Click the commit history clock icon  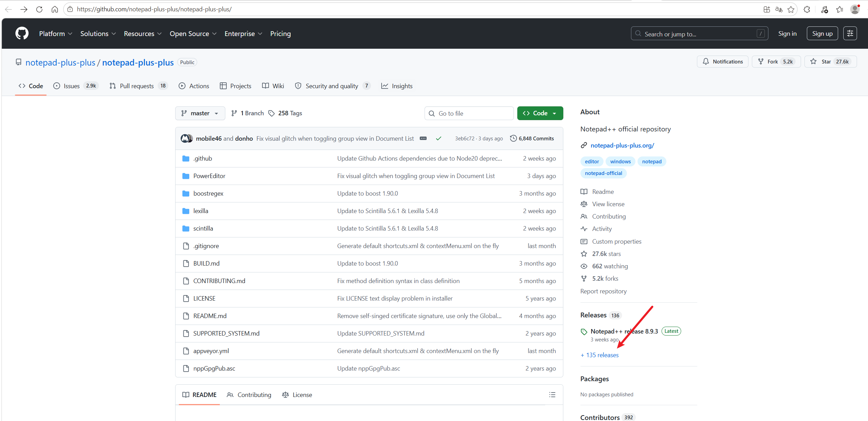pos(513,138)
